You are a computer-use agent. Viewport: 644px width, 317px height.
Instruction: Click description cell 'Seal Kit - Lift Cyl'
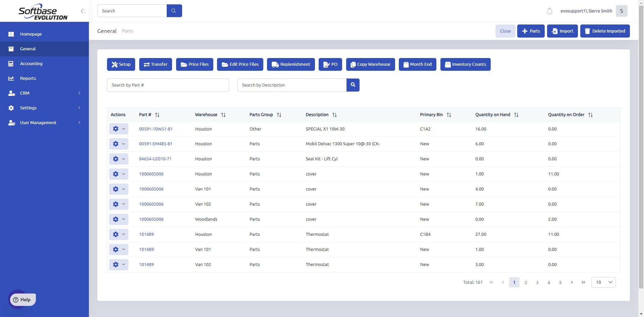(322, 159)
